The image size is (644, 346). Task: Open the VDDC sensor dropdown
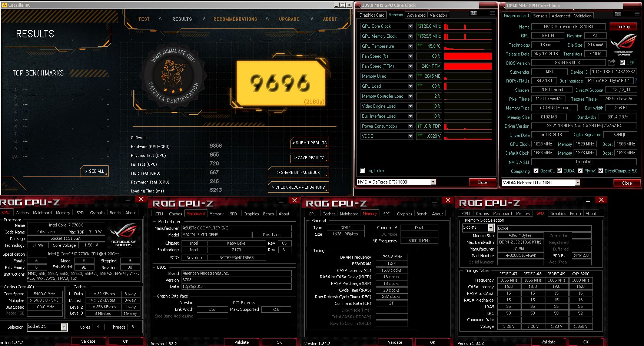[410, 136]
